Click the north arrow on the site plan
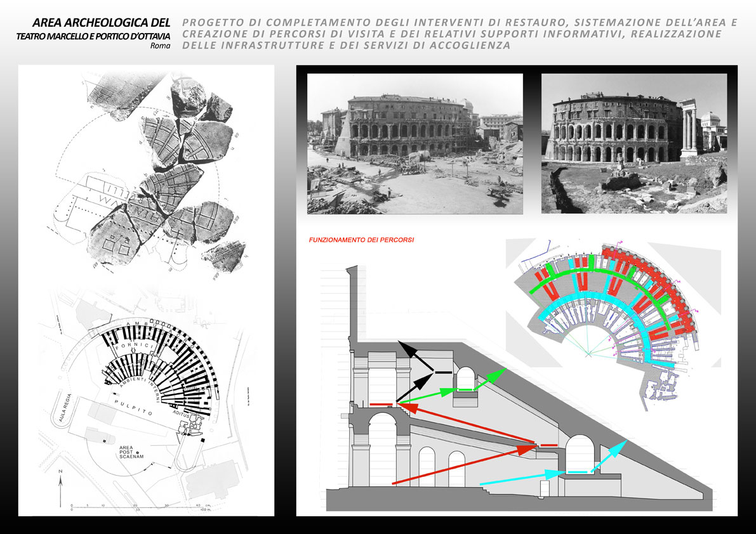The width and height of the screenshot is (756, 534). [x=60, y=488]
